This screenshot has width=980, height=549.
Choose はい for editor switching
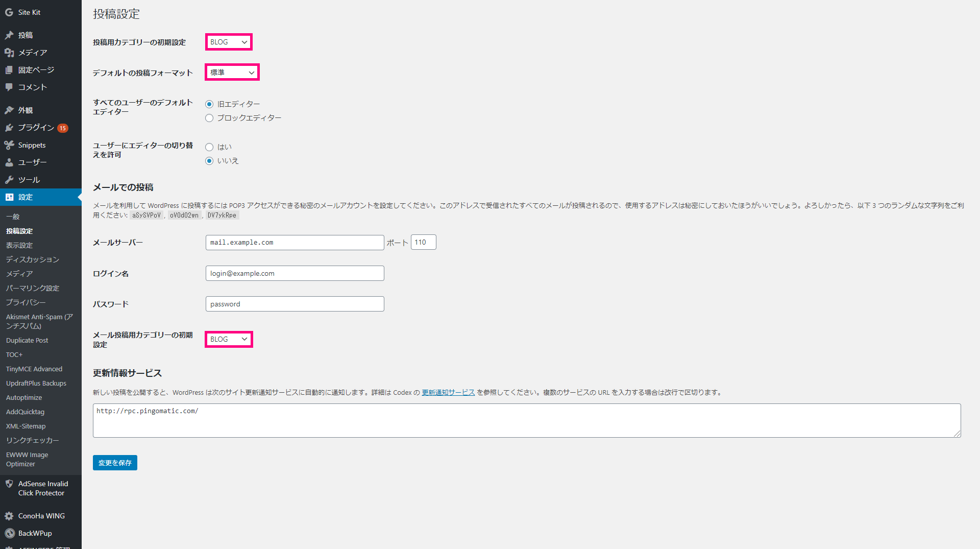(209, 147)
